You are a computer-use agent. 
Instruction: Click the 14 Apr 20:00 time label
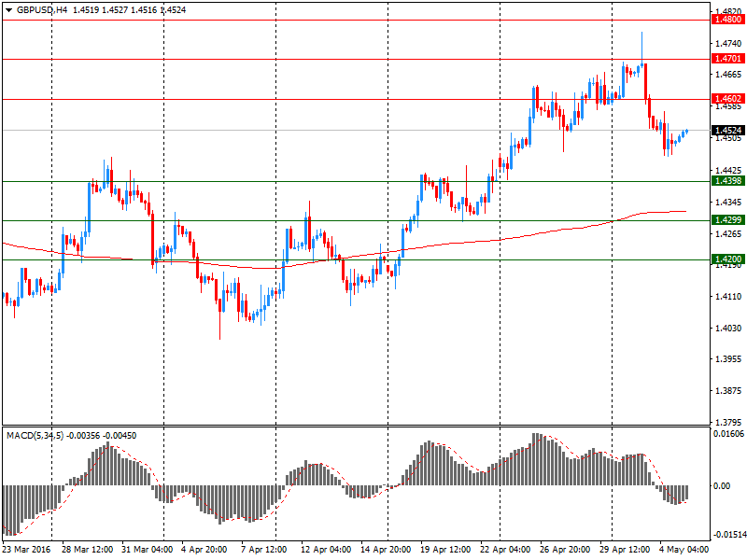point(386,550)
